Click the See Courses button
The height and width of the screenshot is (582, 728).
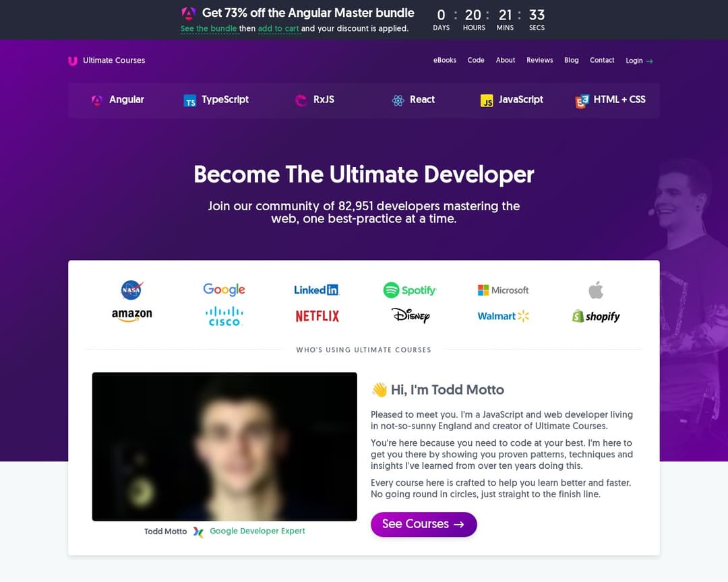424,525
